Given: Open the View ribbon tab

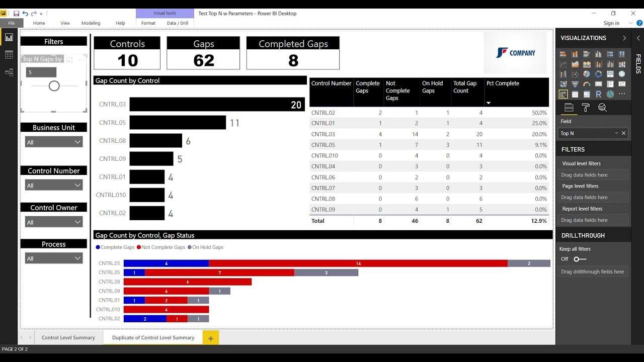Looking at the screenshot, I should (x=65, y=23).
